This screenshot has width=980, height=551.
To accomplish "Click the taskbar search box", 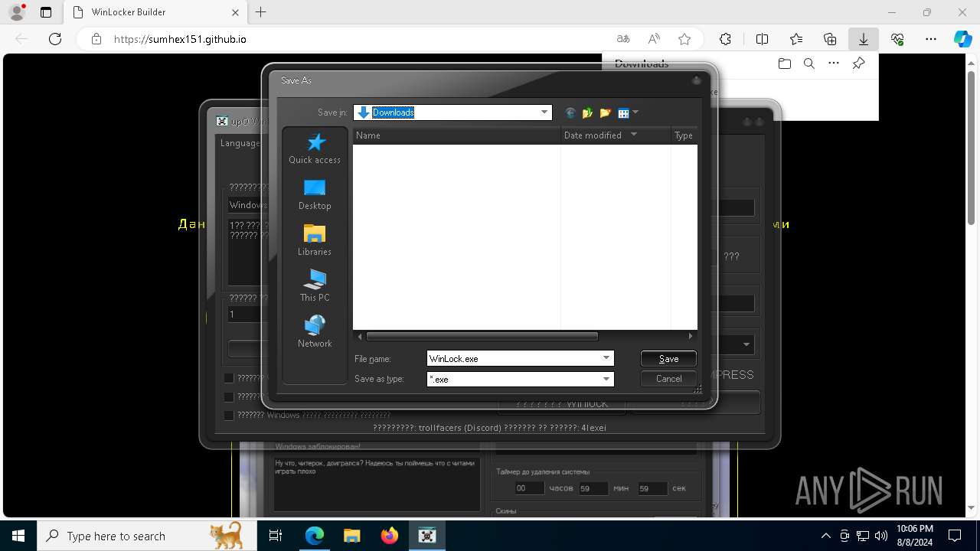I will click(x=147, y=536).
